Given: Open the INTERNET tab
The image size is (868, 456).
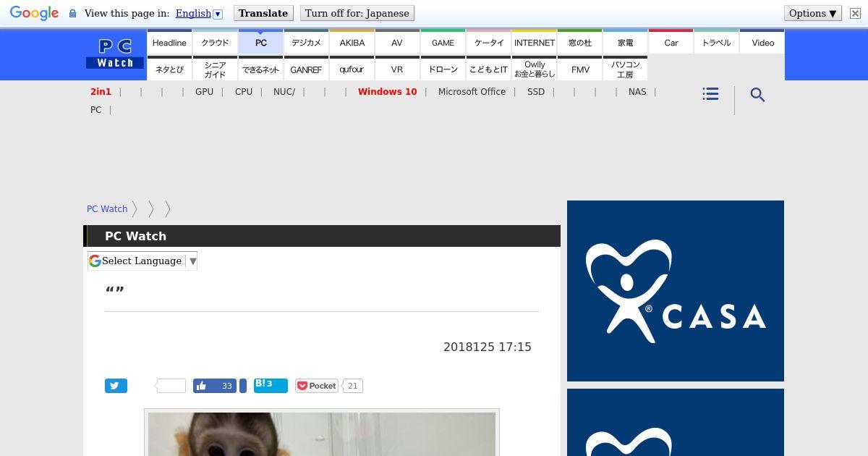Looking at the screenshot, I should click(535, 42).
